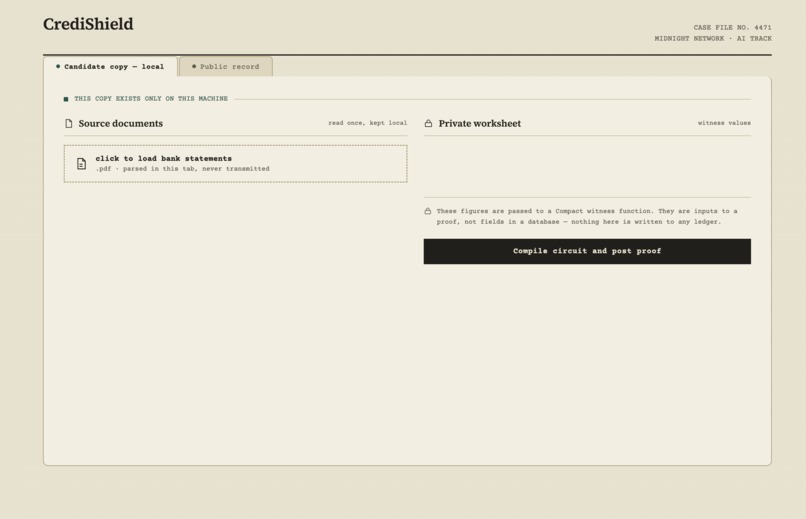806x519 pixels.
Task: Click Compile circuit and post proof button
Action: coord(587,251)
